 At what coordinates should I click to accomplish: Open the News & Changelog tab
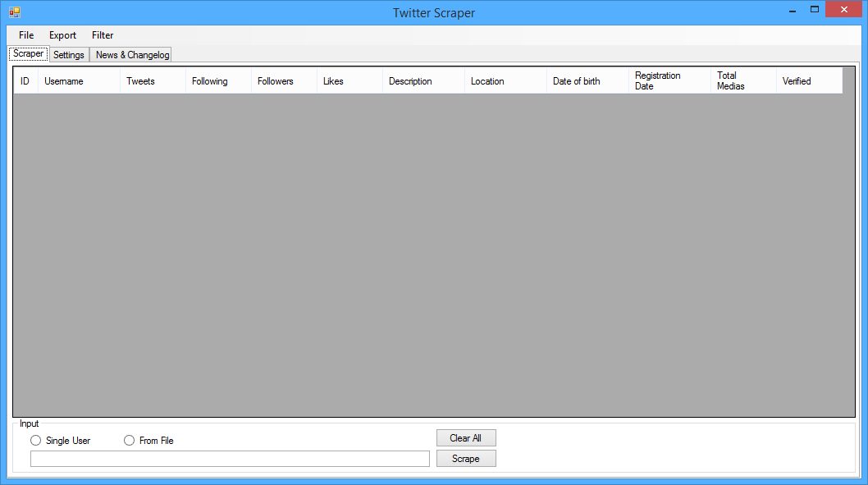click(x=132, y=55)
